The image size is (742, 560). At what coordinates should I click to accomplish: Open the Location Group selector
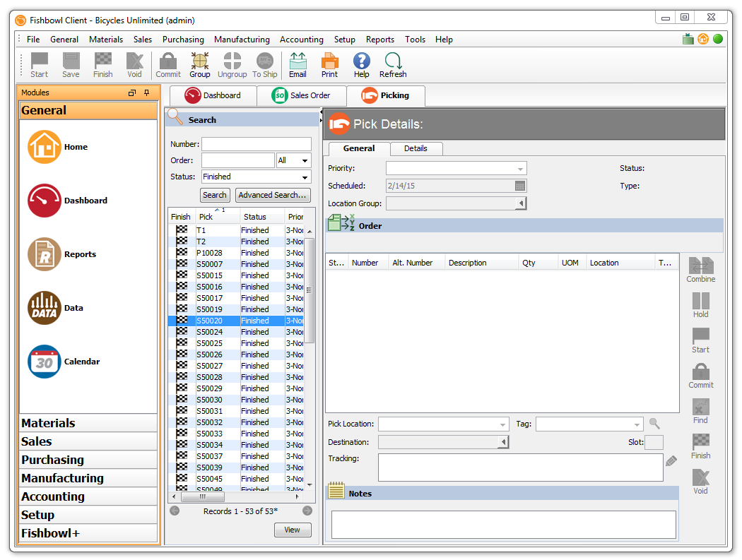click(x=521, y=203)
